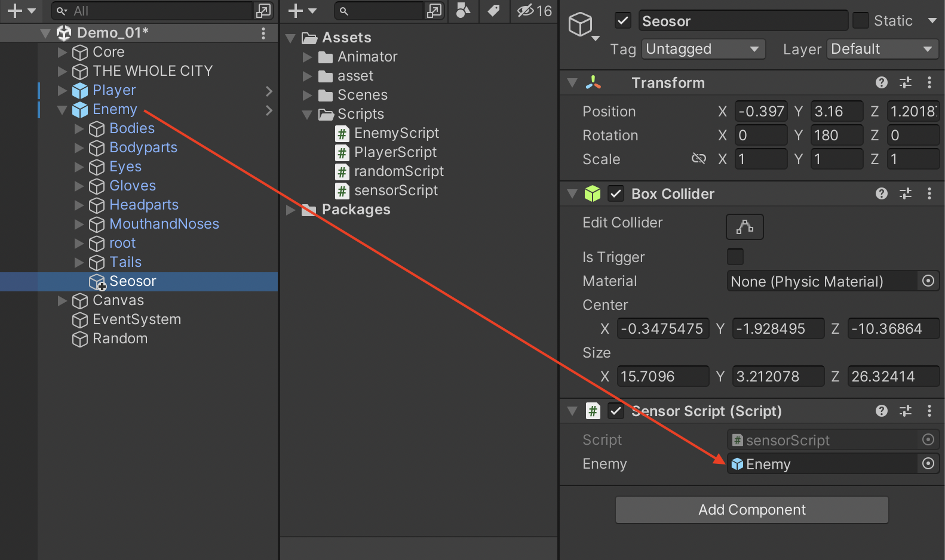
Task: Select Canvas object in Hierarchy
Action: pos(118,300)
